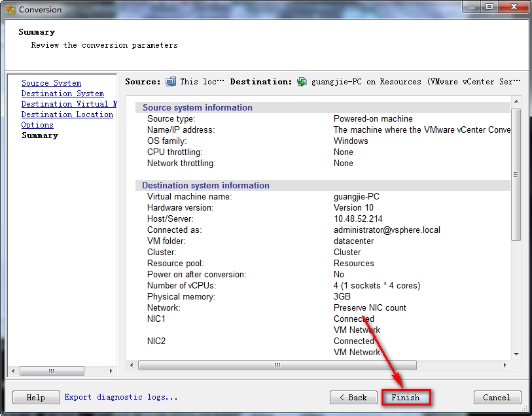Go back with the Back button

point(353,397)
